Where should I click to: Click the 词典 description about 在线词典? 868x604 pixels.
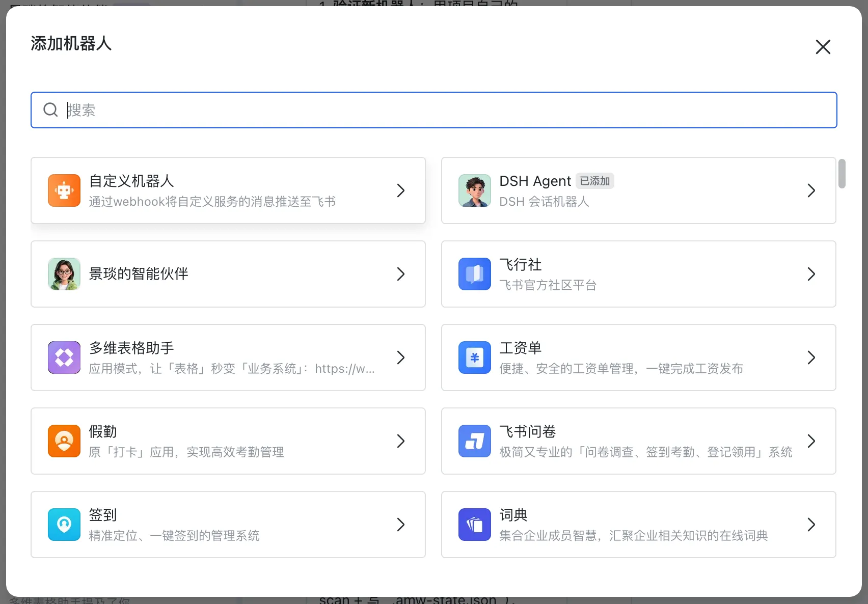(x=634, y=536)
